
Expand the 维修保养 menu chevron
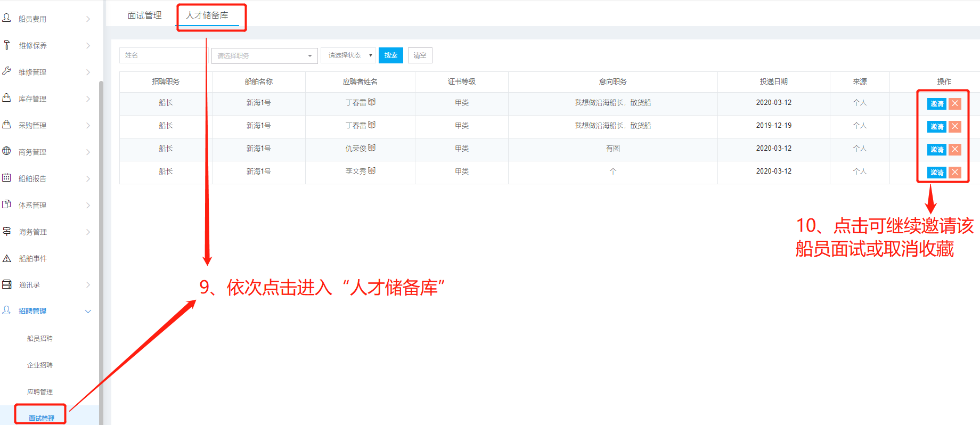click(x=88, y=45)
